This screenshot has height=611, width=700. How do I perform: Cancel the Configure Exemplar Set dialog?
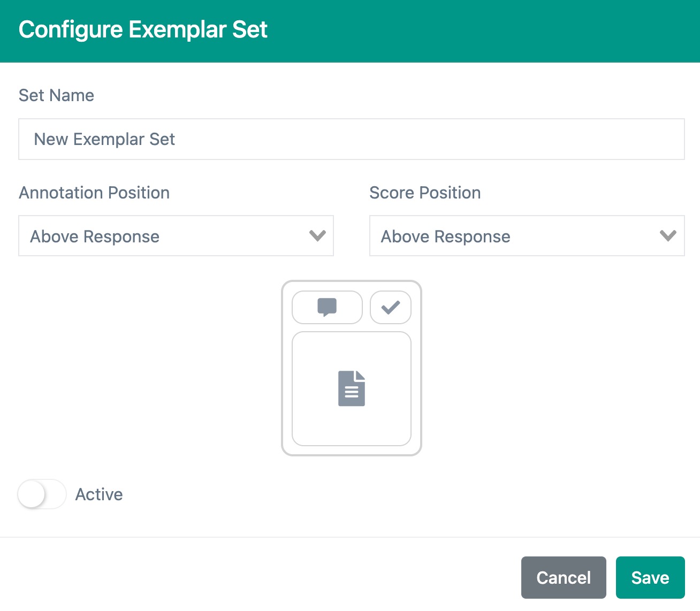pyautogui.click(x=564, y=577)
